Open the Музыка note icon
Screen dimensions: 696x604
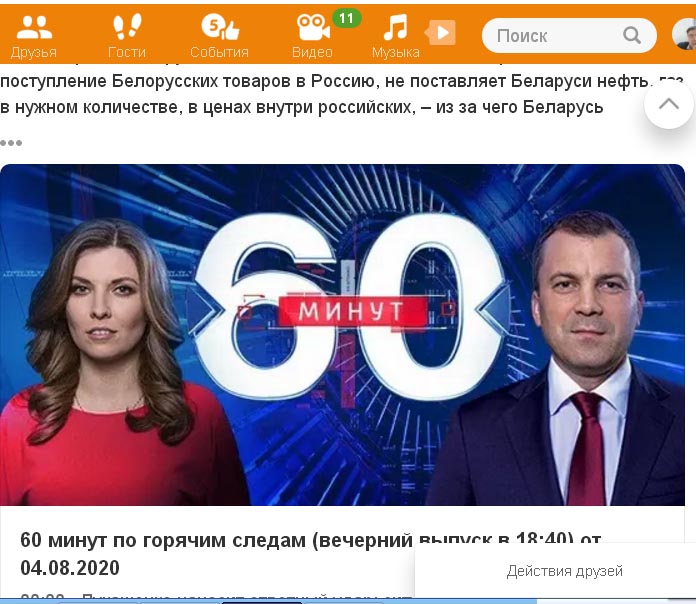tap(395, 27)
